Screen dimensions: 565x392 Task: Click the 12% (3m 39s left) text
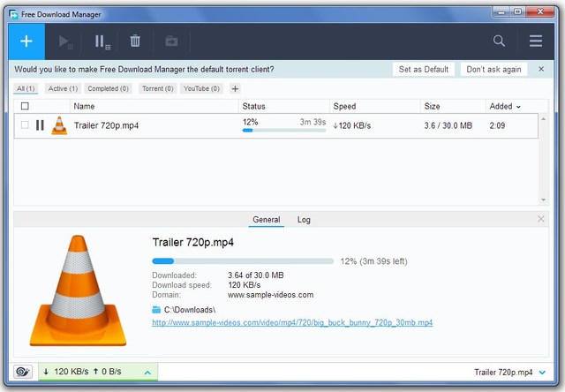[373, 261]
